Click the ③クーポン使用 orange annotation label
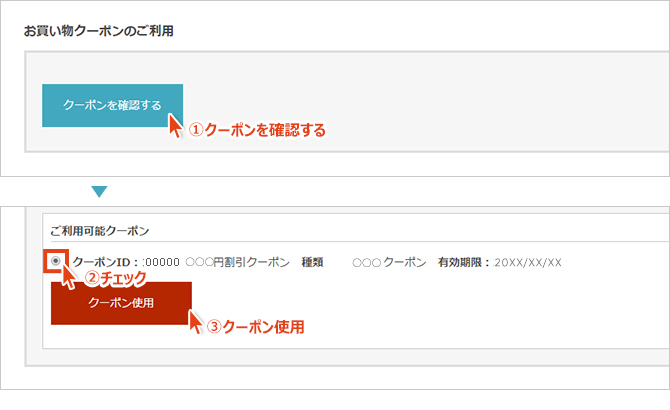 (255, 326)
